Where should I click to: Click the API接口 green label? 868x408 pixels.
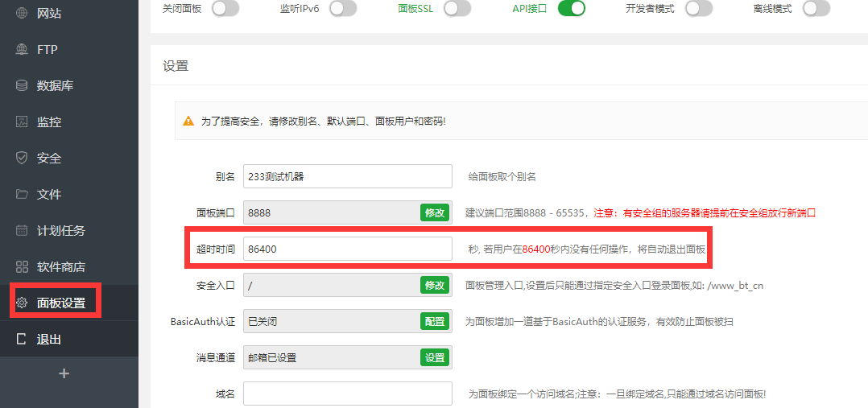coord(529,9)
